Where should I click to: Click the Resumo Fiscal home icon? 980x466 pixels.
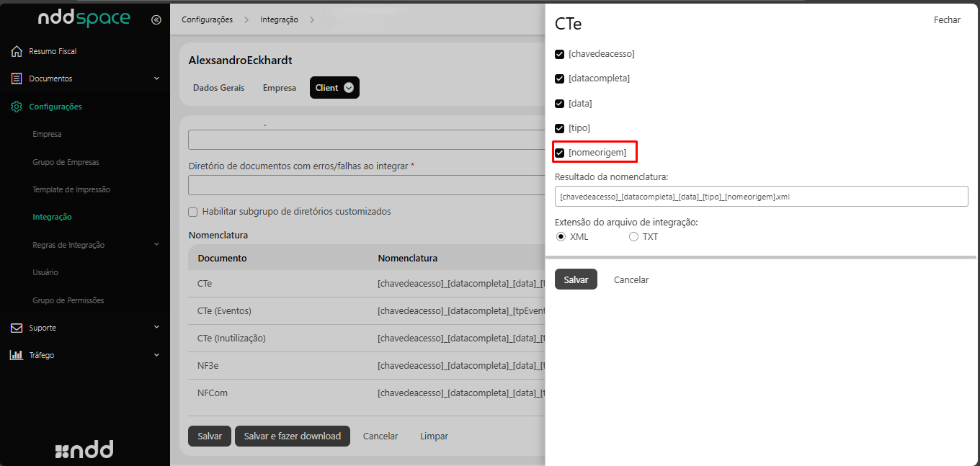[17, 51]
